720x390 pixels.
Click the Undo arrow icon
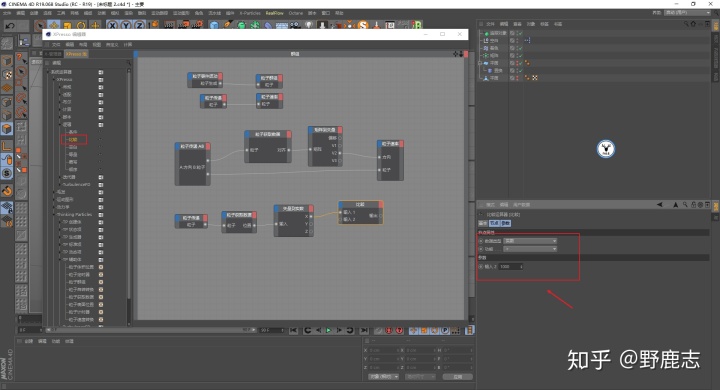[x=10, y=26]
